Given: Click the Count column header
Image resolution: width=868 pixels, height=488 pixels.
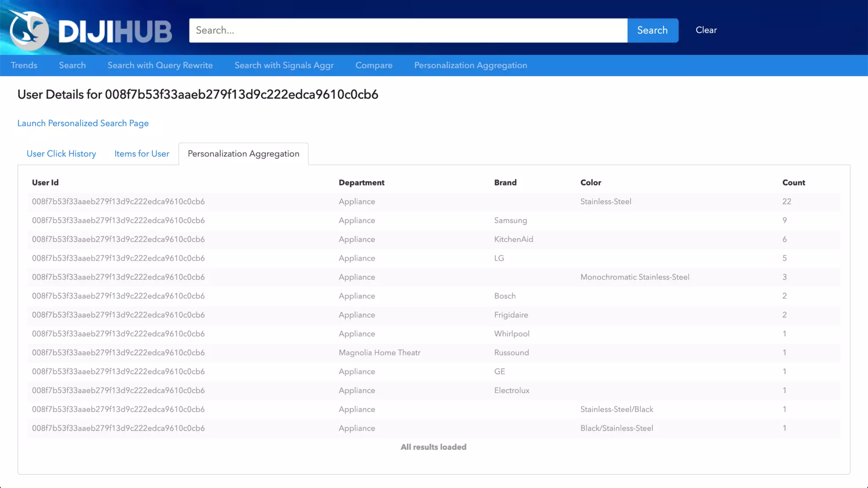Looking at the screenshot, I should pyautogui.click(x=793, y=183).
